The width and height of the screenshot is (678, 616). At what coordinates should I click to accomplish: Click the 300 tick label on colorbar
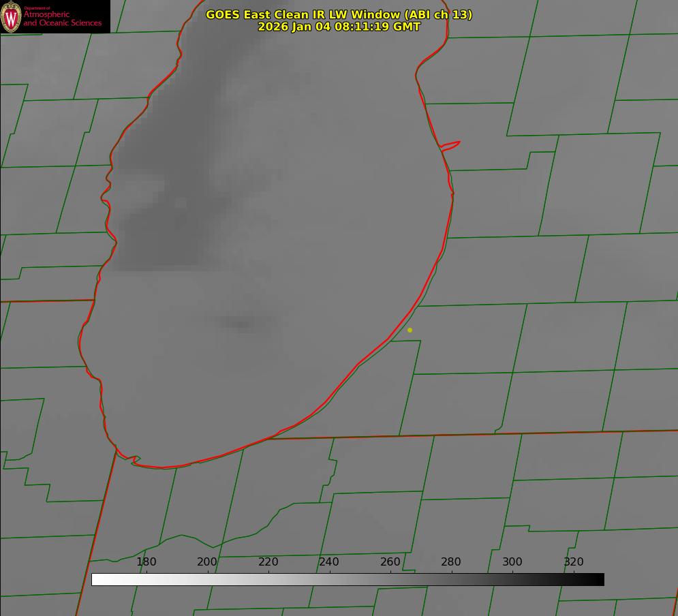pyautogui.click(x=512, y=562)
